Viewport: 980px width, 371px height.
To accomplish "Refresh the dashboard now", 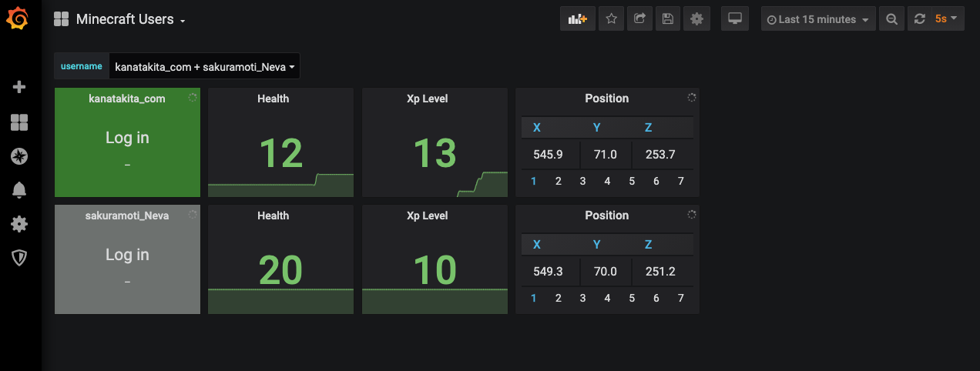I will tap(918, 19).
